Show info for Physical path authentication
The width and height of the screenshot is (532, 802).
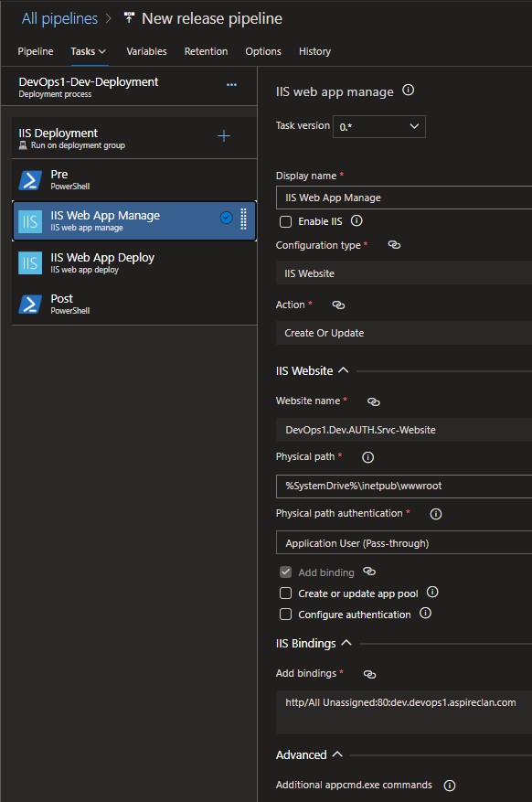pyautogui.click(x=436, y=514)
